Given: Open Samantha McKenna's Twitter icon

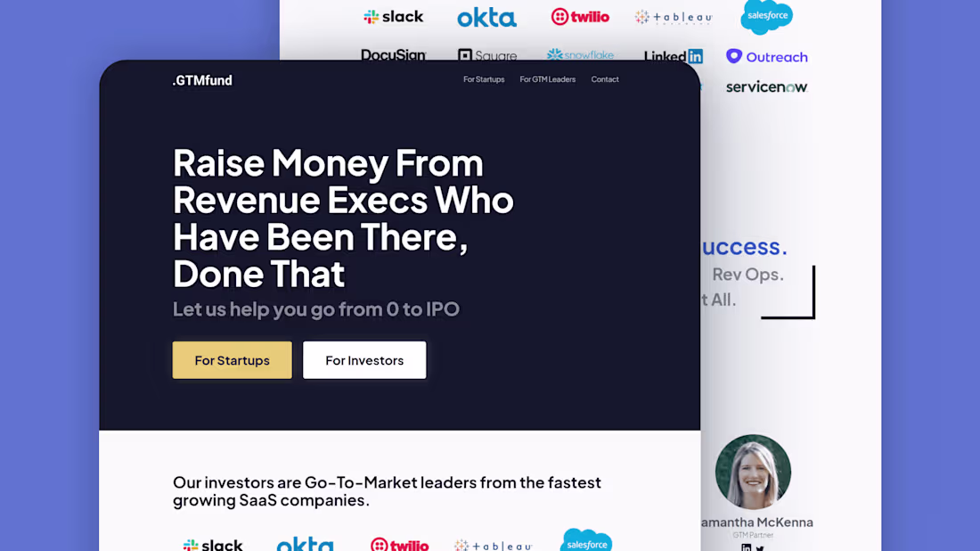Looking at the screenshot, I should (760, 548).
